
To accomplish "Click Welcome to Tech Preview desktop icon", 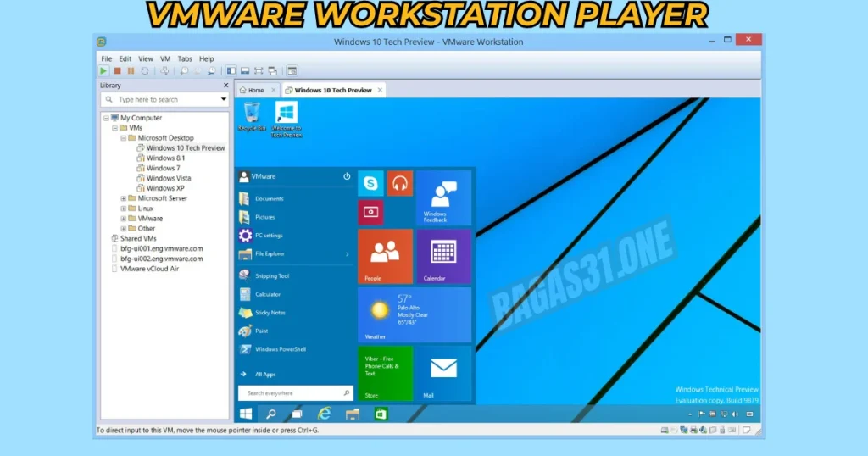I will point(287,120).
